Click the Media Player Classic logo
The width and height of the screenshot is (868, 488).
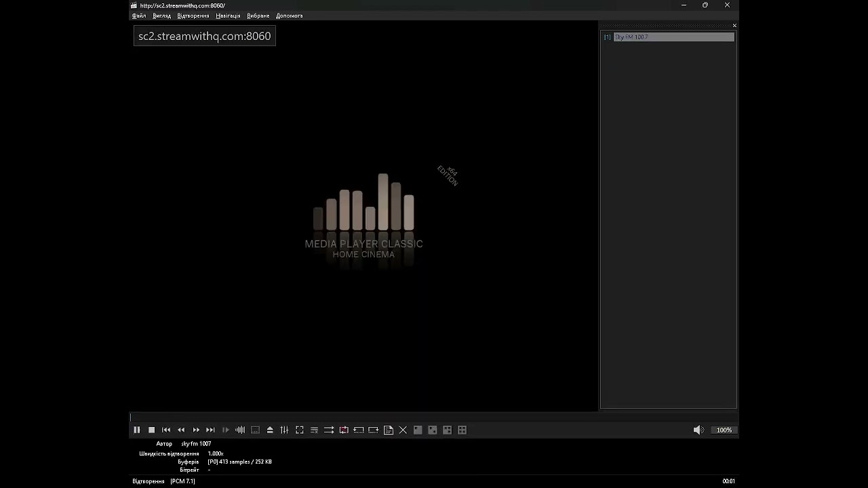click(x=364, y=218)
